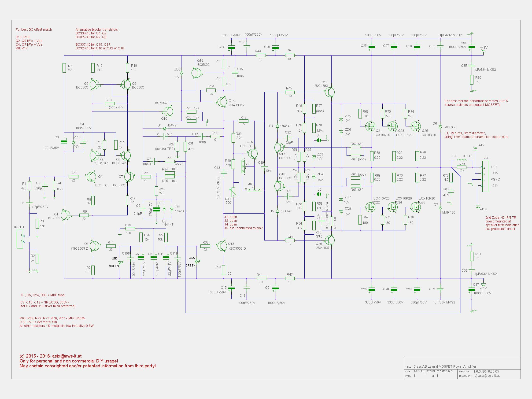This screenshot has width=532, height=399.
Task: Select the R5 22k resistor symbol
Action: pyautogui.click(x=64, y=68)
